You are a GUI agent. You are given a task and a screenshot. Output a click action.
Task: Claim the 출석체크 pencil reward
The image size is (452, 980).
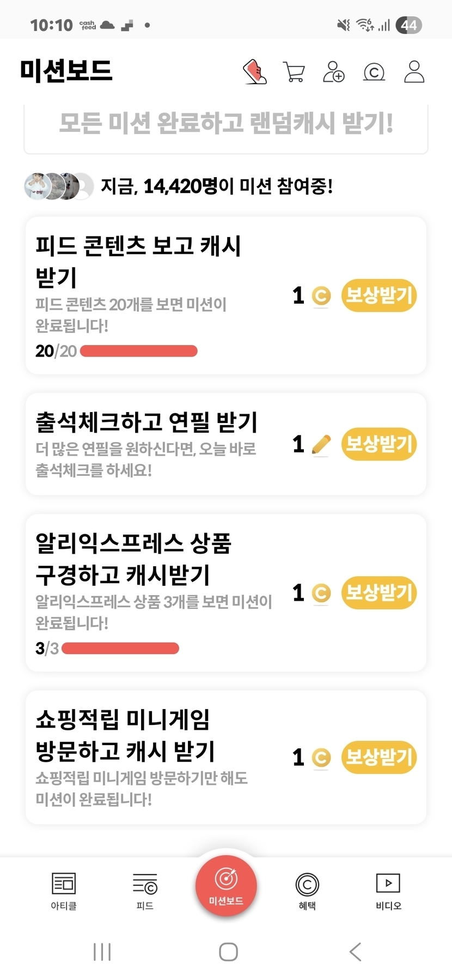coord(378,444)
